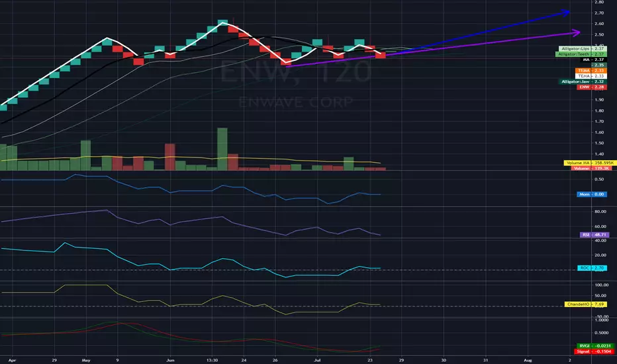Click the cyan ROC 2.70 label
This screenshot has width=617, height=364.
coord(592,268)
